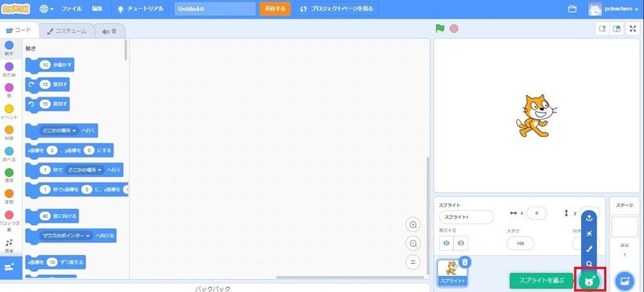The image size is (644, 292).
Task: Click the paint sprite brush icon
Action: click(x=589, y=249)
